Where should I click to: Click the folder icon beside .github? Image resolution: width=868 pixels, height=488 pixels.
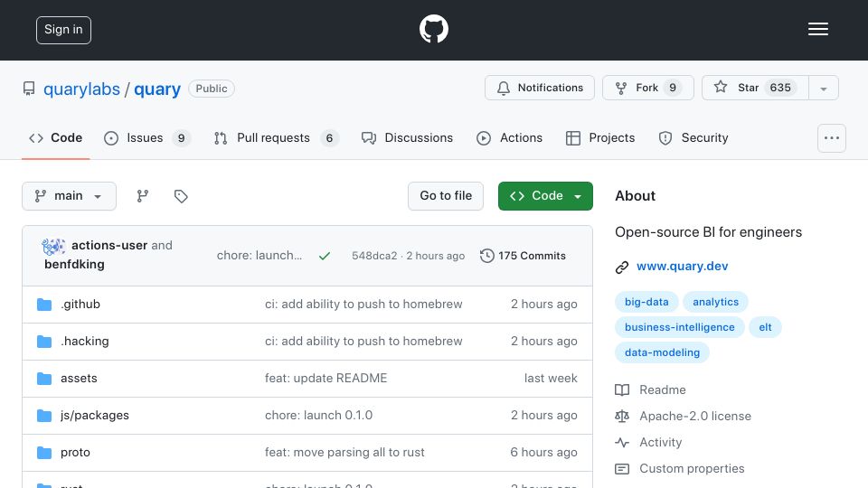pos(44,305)
